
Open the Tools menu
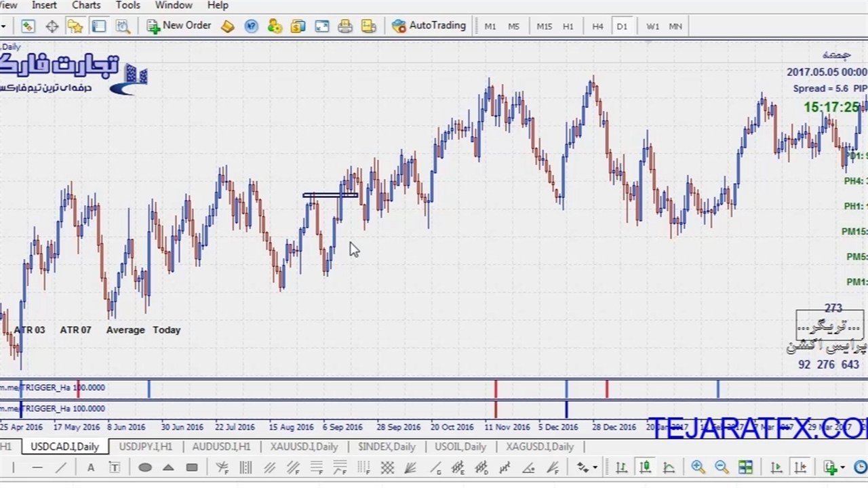click(127, 5)
